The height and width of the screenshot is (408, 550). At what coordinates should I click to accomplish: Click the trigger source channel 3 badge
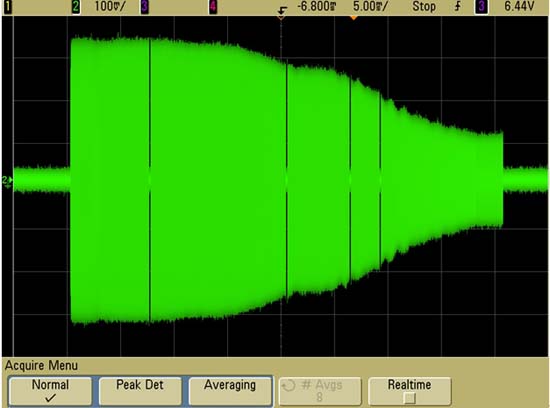click(482, 7)
